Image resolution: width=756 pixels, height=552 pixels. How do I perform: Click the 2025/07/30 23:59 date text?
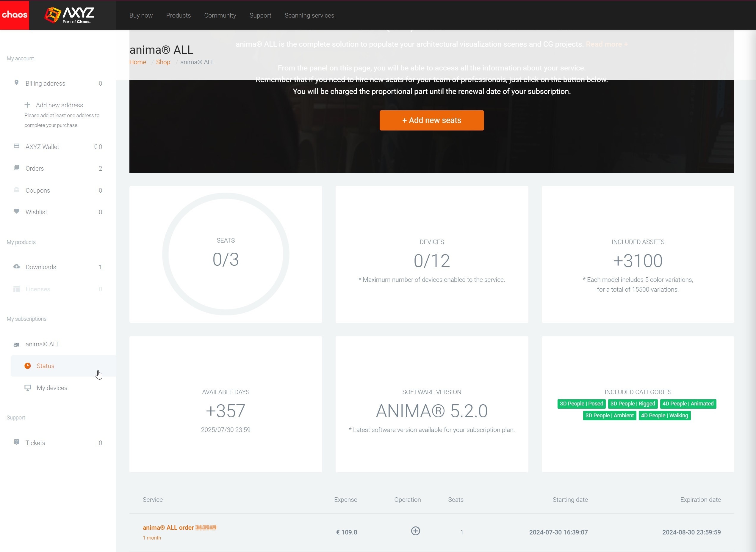[x=226, y=430]
